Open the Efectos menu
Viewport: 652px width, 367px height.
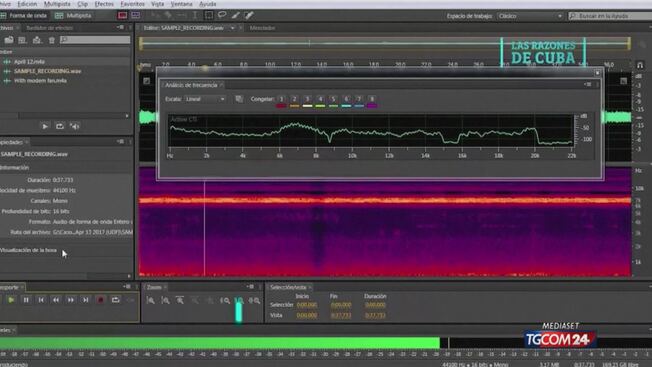(x=104, y=4)
